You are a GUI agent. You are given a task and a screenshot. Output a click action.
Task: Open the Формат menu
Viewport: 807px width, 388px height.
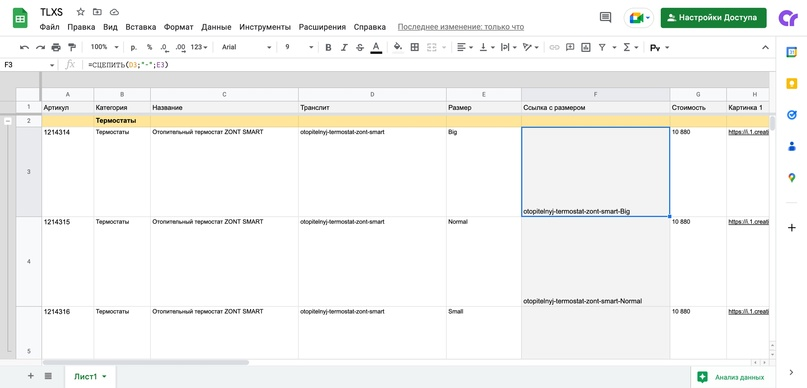click(x=179, y=27)
